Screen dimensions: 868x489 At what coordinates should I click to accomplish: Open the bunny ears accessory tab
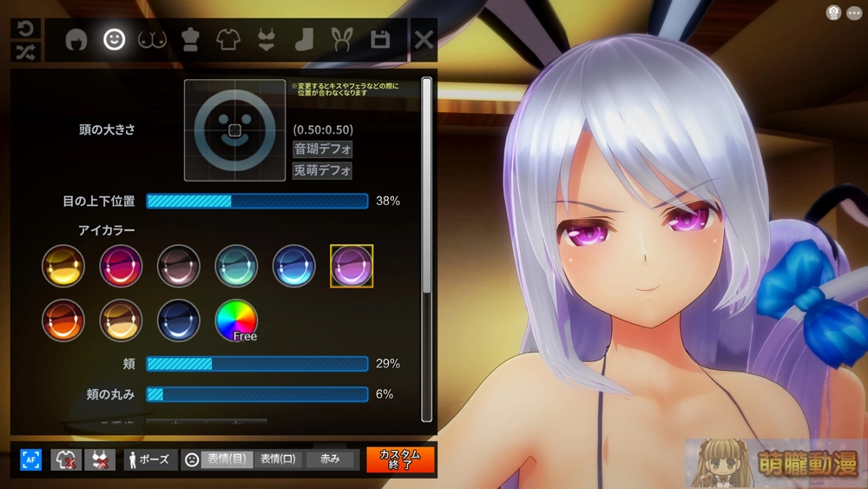pyautogui.click(x=341, y=40)
